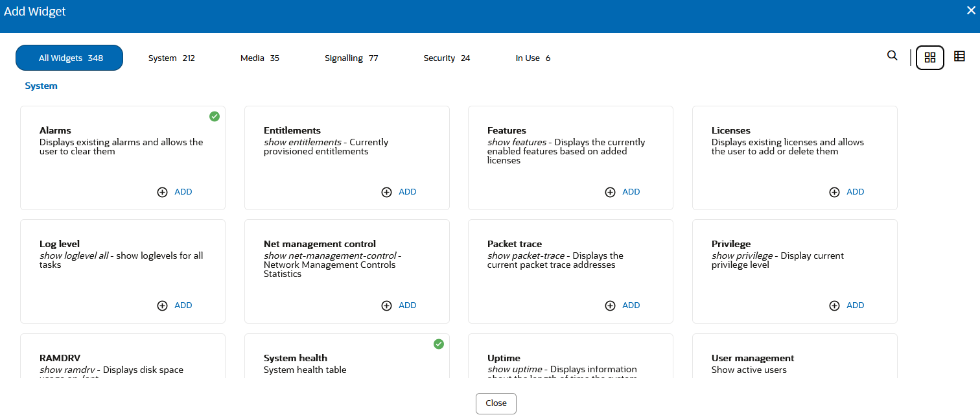Click the User management card title

click(x=752, y=358)
